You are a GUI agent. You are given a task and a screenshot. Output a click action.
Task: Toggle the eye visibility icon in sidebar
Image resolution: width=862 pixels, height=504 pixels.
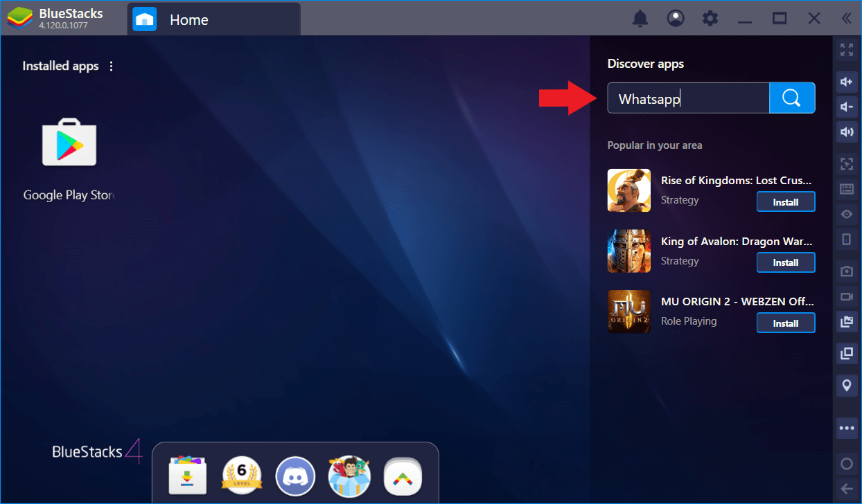pos(846,214)
